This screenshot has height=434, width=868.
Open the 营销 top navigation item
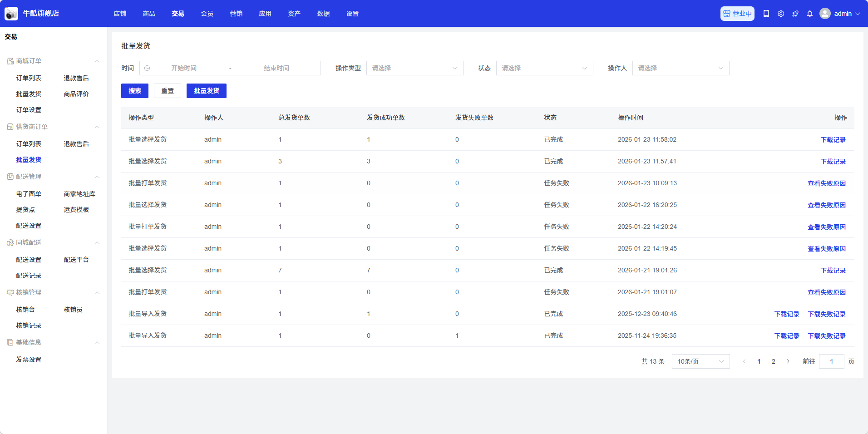tap(236, 14)
